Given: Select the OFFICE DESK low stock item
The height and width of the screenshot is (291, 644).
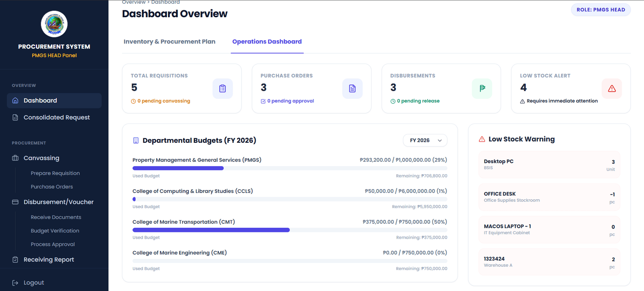Looking at the screenshot, I should (x=549, y=197).
